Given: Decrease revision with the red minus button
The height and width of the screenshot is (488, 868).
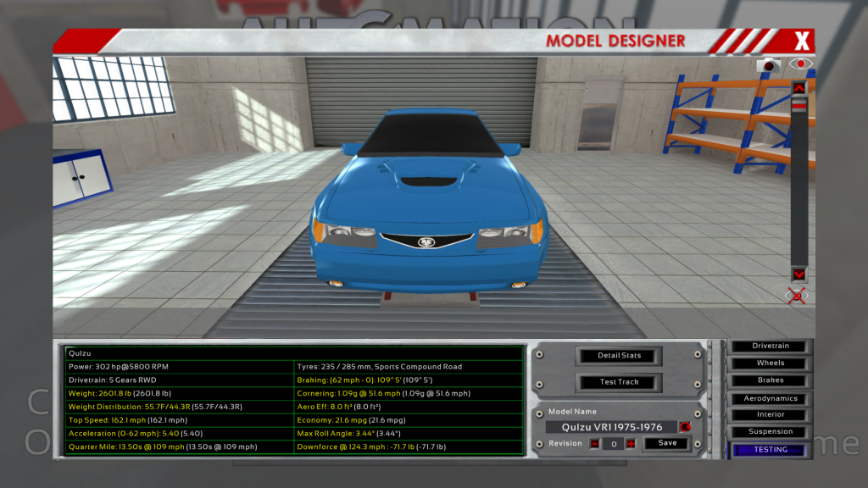Looking at the screenshot, I should [595, 443].
